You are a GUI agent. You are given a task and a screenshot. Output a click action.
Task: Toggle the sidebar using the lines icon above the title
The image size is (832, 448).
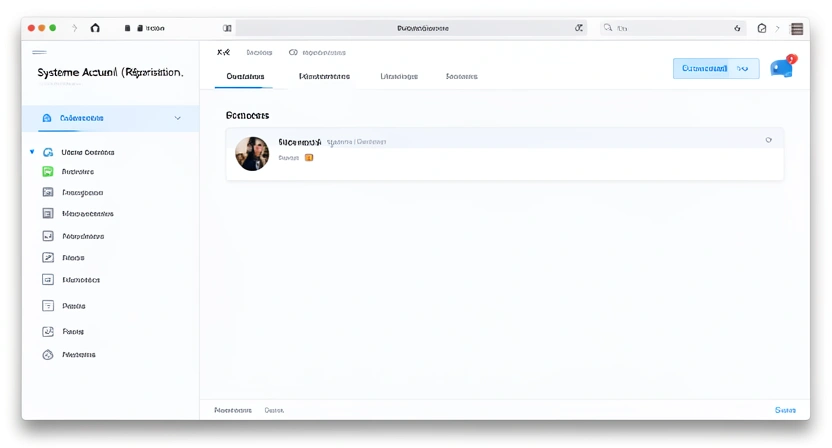pyautogui.click(x=39, y=52)
